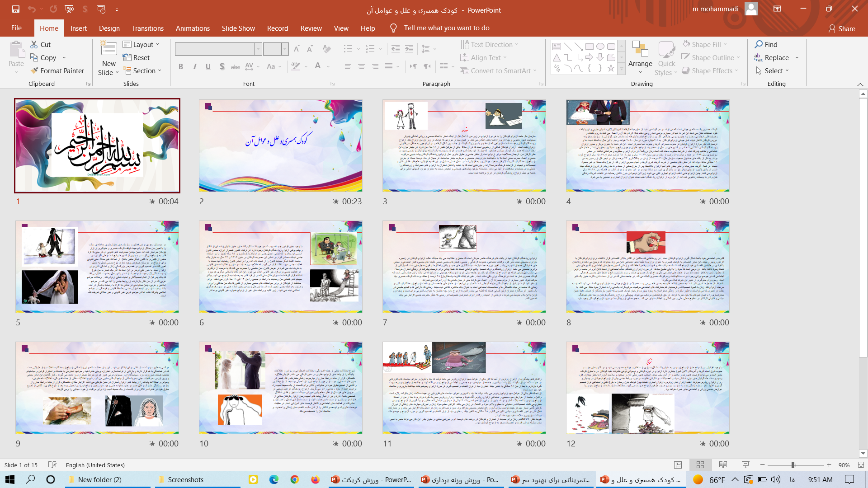Click the Format Painter brush icon
The width and height of the screenshot is (868, 488).
pos(34,71)
